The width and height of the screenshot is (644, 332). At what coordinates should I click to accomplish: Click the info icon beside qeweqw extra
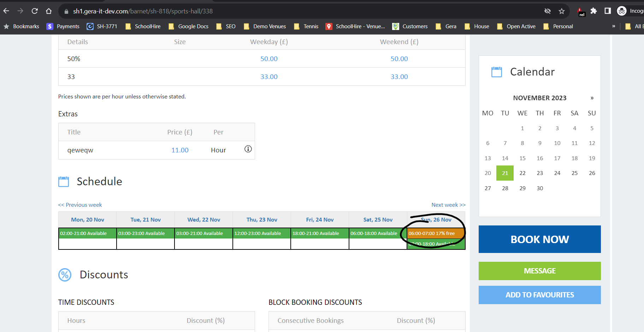coord(248,149)
